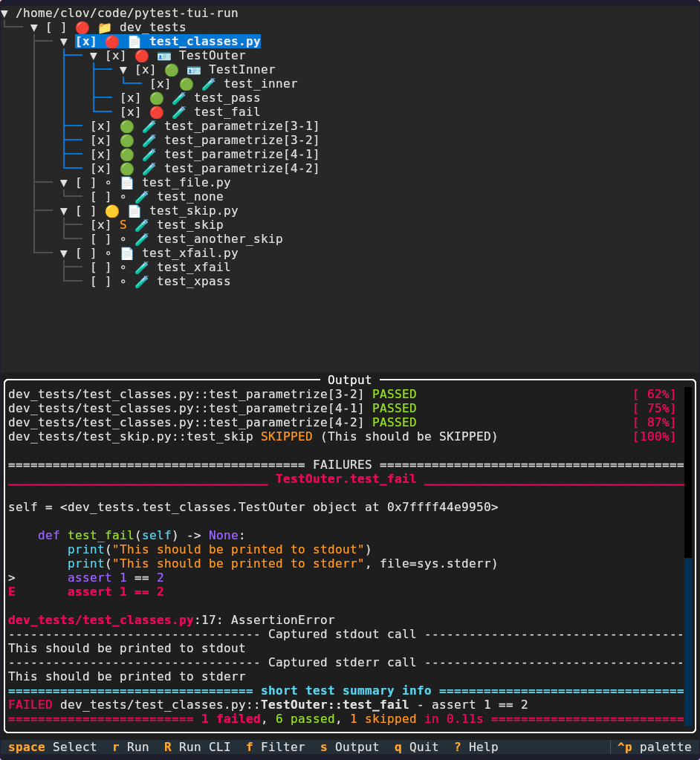Collapse the TestOuter class node
The image size is (700, 760).
[94, 56]
